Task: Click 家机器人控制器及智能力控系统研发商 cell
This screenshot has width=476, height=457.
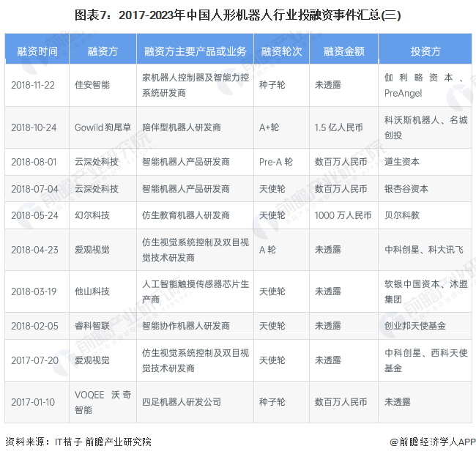Action: (196, 85)
